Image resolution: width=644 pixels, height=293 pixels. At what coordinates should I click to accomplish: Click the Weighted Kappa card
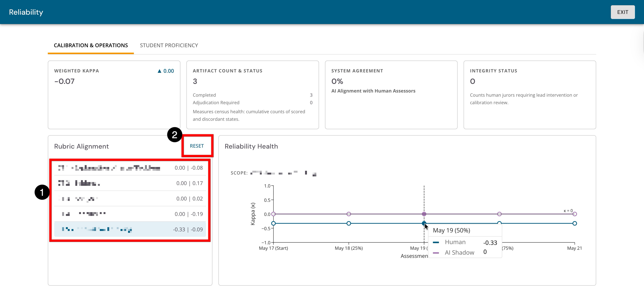[114, 95]
